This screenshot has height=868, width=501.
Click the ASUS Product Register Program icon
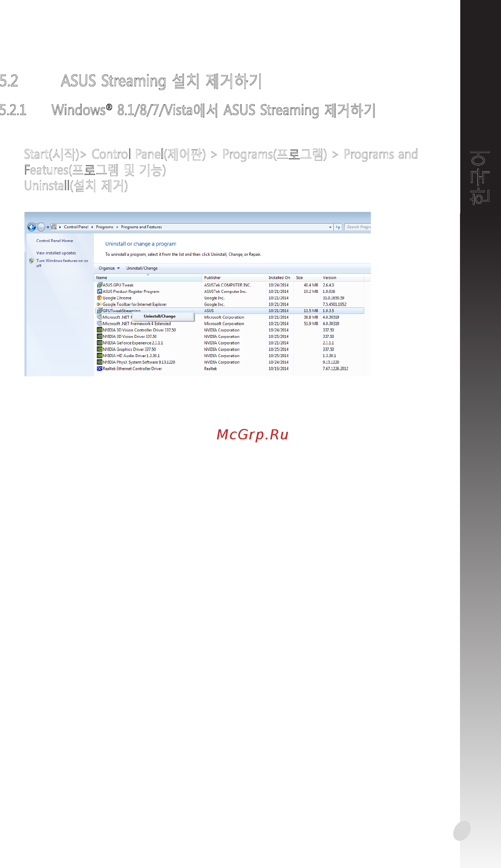[99, 291]
